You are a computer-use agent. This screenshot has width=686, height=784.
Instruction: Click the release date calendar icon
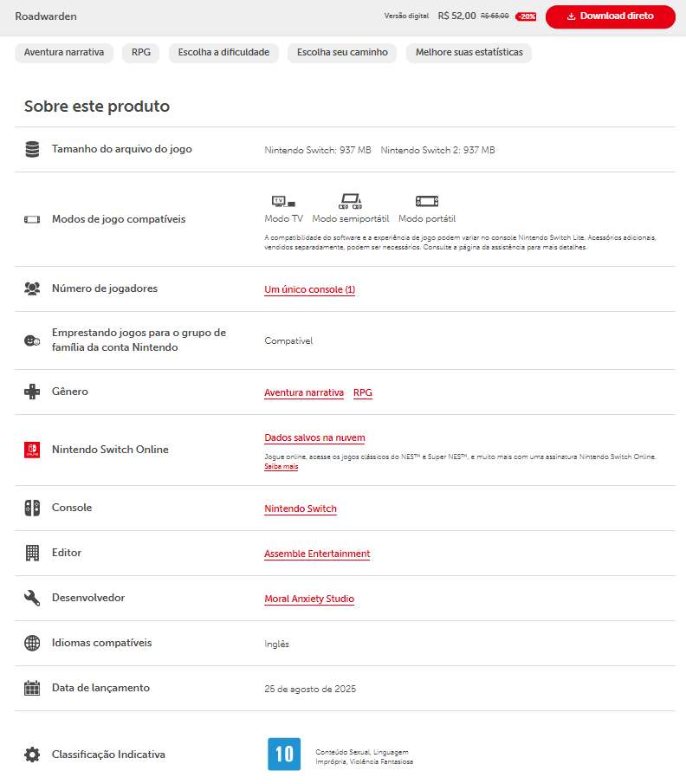pyautogui.click(x=32, y=688)
